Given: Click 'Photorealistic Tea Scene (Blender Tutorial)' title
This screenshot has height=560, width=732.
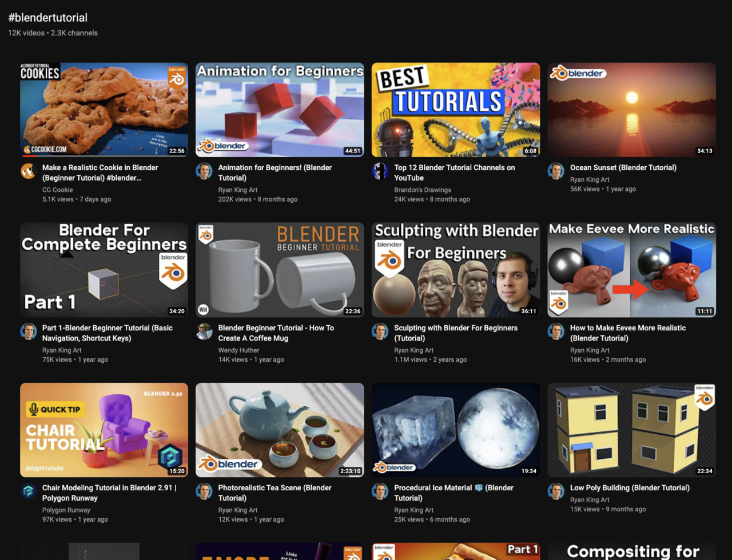Looking at the screenshot, I should pos(275,493).
